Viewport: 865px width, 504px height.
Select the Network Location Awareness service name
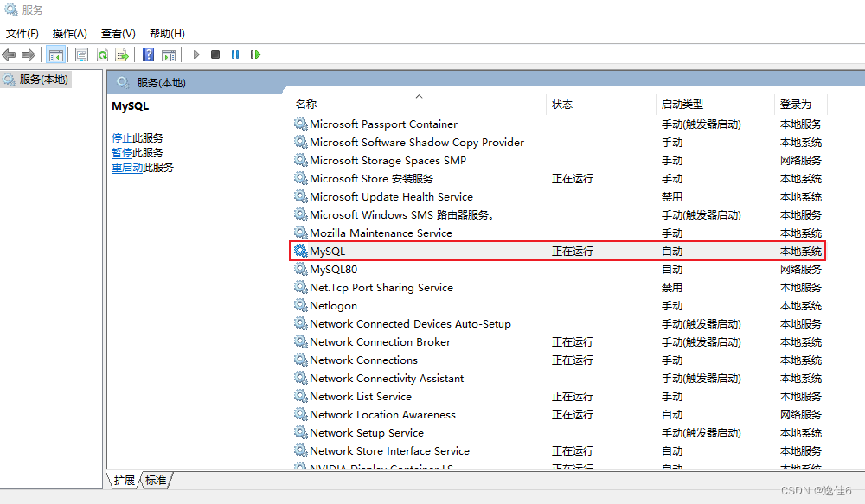coord(383,415)
